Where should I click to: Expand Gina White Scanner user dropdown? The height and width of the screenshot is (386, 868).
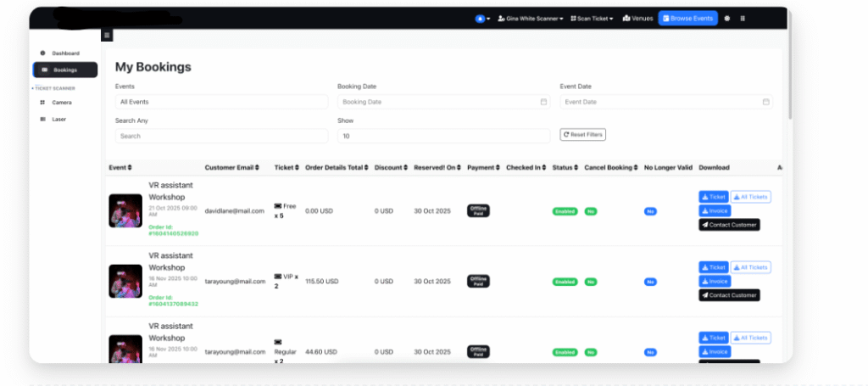pyautogui.click(x=531, y=18)
